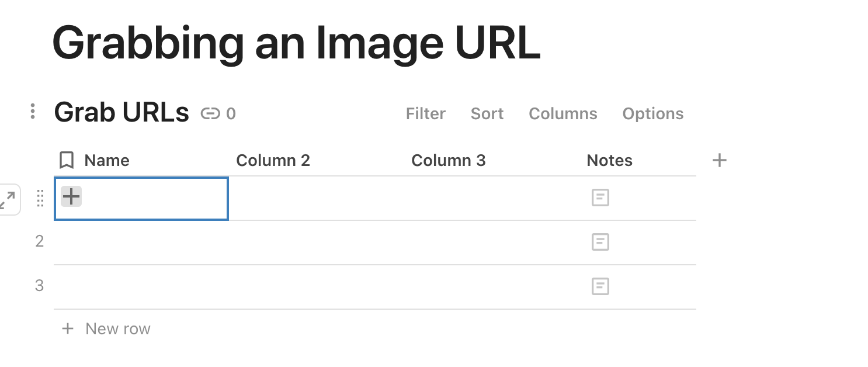
Task: Click the drag handle on the first row
Action: (x=40, y=198)
